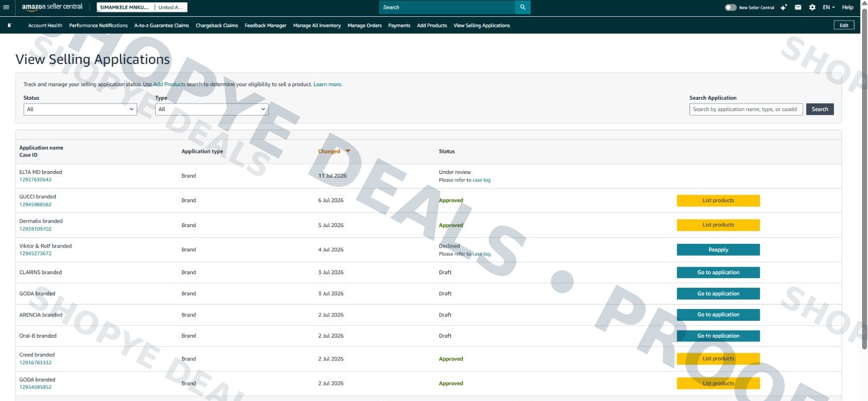Click the bookmark pin icon
Viewport: 868px width, 401px height.
click(x=9, y=25)
